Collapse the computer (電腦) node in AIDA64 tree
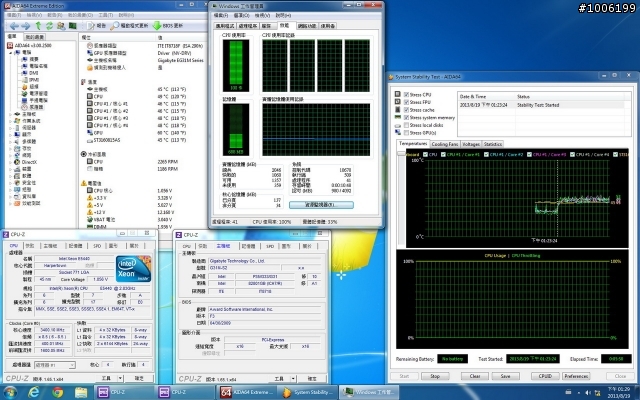640x400 pixels. click(x=11, y=52)
